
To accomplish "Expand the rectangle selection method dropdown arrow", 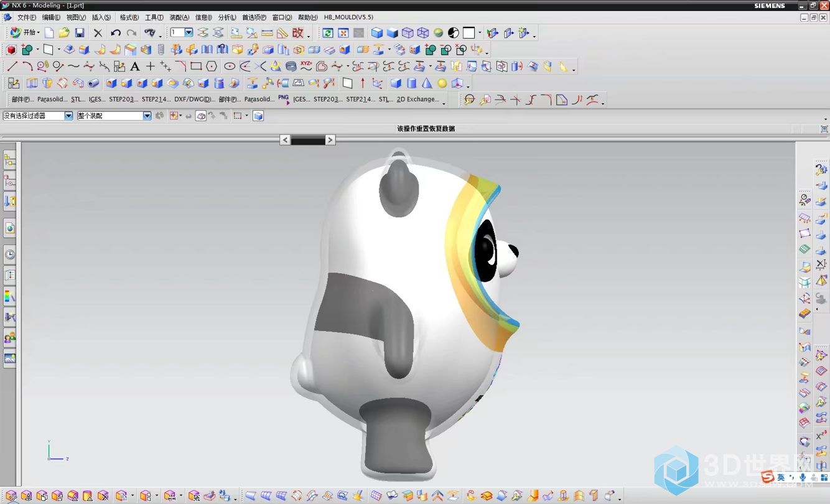I will 246,116.
